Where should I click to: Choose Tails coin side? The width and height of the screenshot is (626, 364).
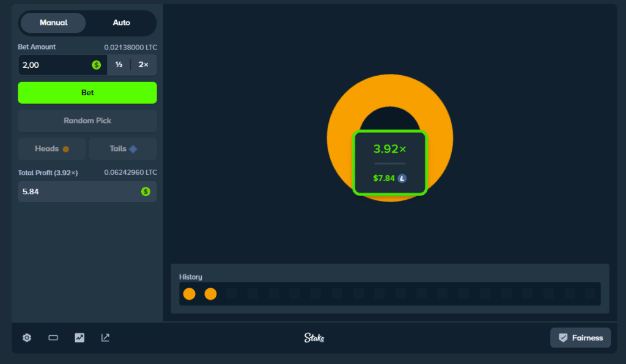[123, 149]
